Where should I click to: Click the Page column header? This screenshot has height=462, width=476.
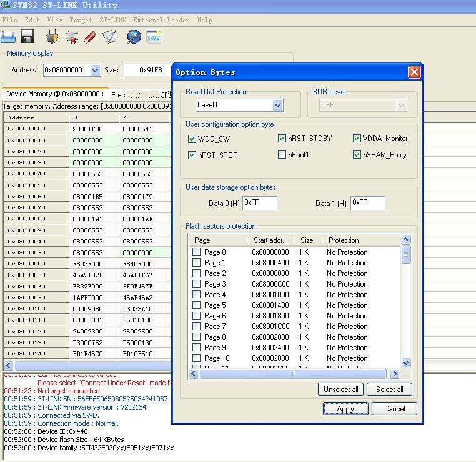217,240
